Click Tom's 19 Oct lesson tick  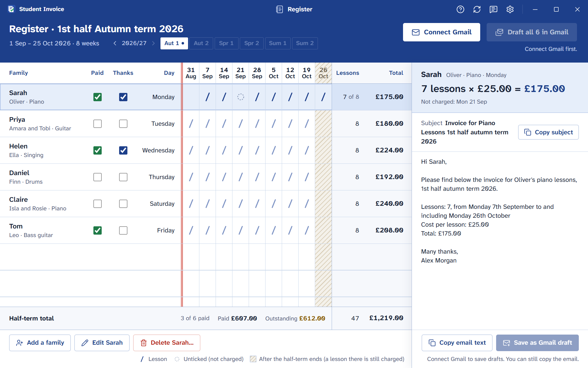coord(307,230)
